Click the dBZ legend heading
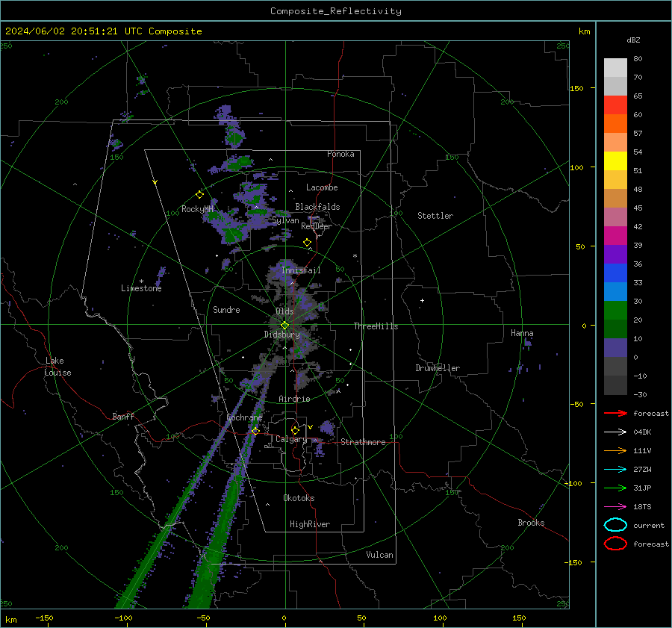This screenshot has width=672, height=628. pos(633,40)
